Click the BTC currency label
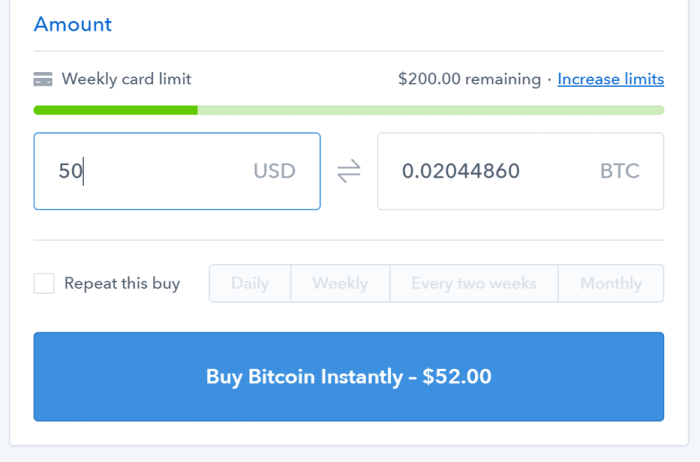Viewport: 700px width, 462px height. click(x=620, y=171)
